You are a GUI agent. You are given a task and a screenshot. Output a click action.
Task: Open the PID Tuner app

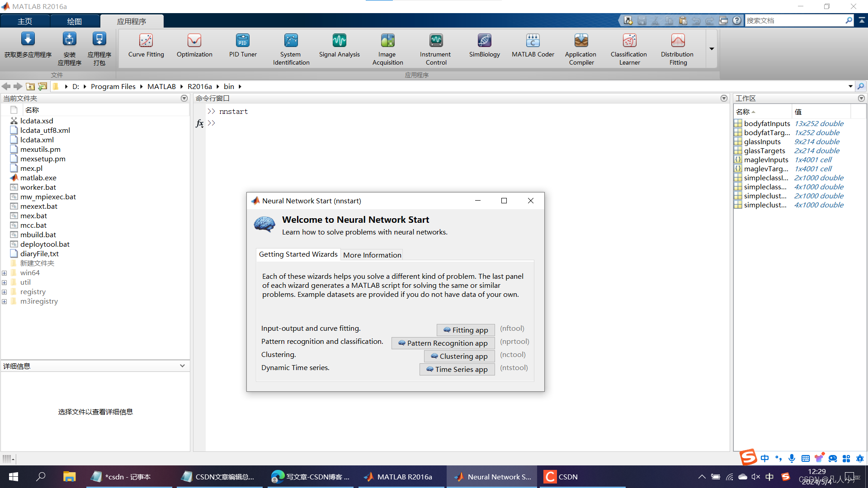pos(243,46)
